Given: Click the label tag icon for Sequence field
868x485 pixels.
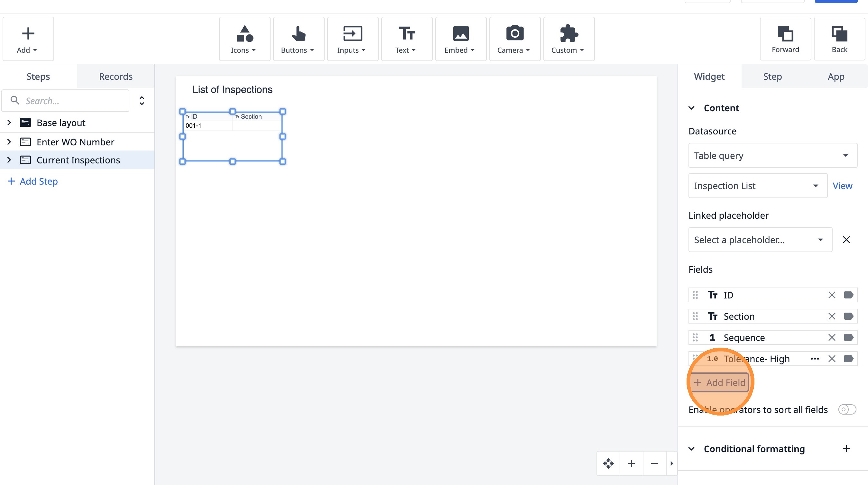Looking at the screenshot, I should point(848,337).
